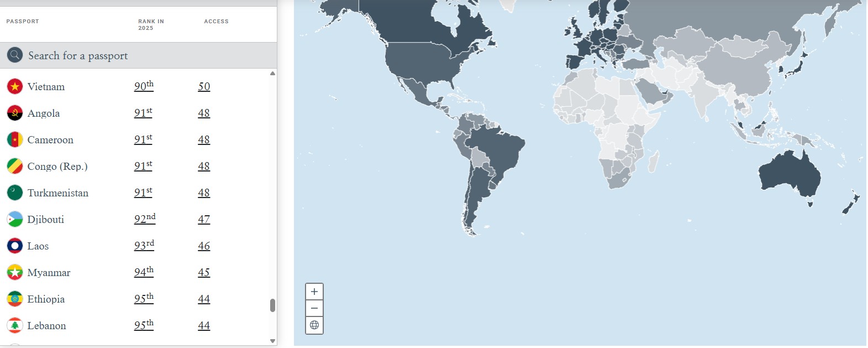Click the Cameroon flag icon
Viewport: 868px width, 348px height.
coord(15,140)
